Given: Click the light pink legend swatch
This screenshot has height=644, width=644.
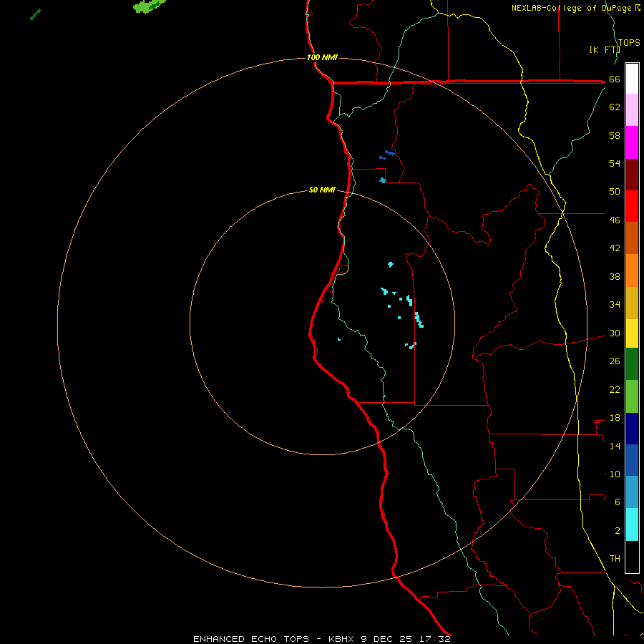Looking at the screenshot, I should pyautogui.click(x=632, y=110).
